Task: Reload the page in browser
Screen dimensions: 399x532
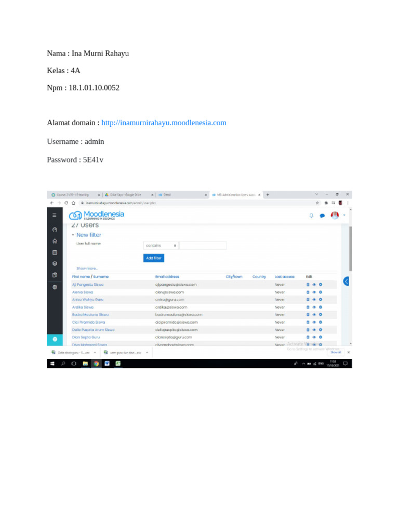Action: click(66, 203)
